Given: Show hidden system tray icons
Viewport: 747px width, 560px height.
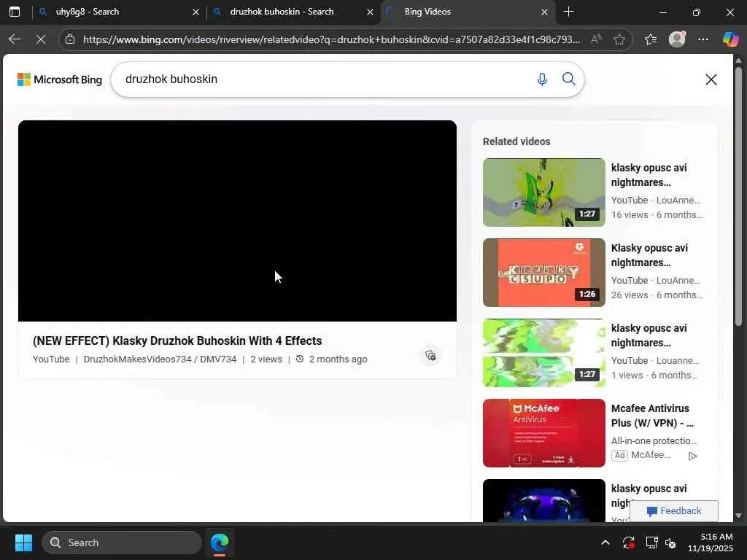Looking at the screenshot, I should [605, 542].
